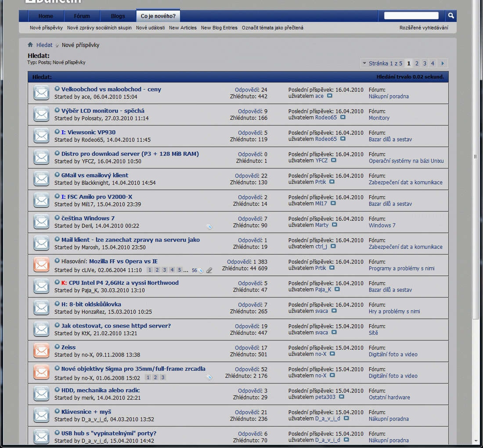Click the home icon in breadcrumb
The height and width of the screenshot is (448, 483).
pos(30,45)
